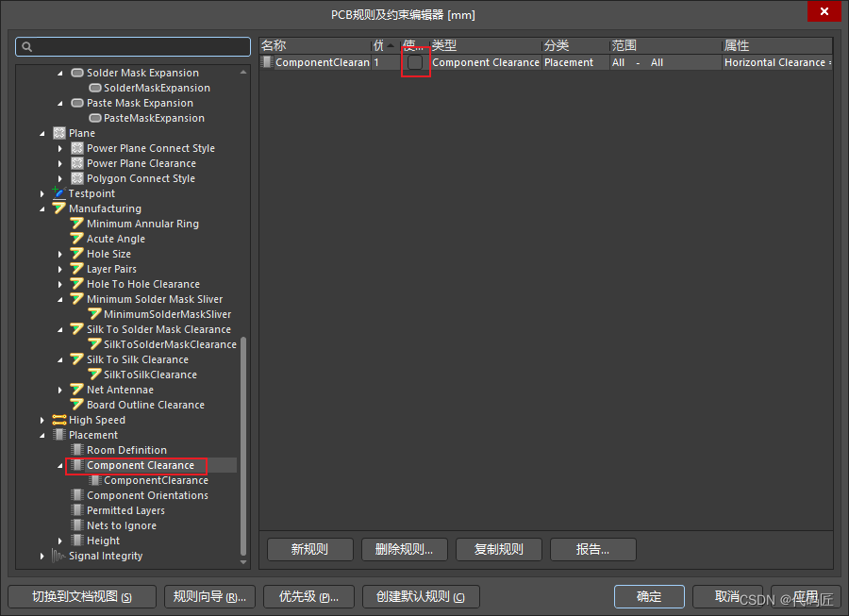Image resolution: width=849 pixels, height=616 pixels.
Task: Click the Board Outline Clearance icon
Action: click(77, 405)
